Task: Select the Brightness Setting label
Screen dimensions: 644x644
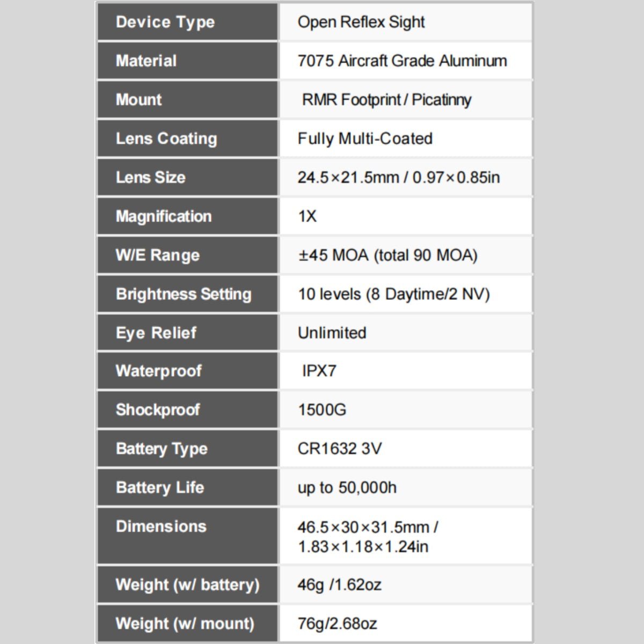Action: 184,294
